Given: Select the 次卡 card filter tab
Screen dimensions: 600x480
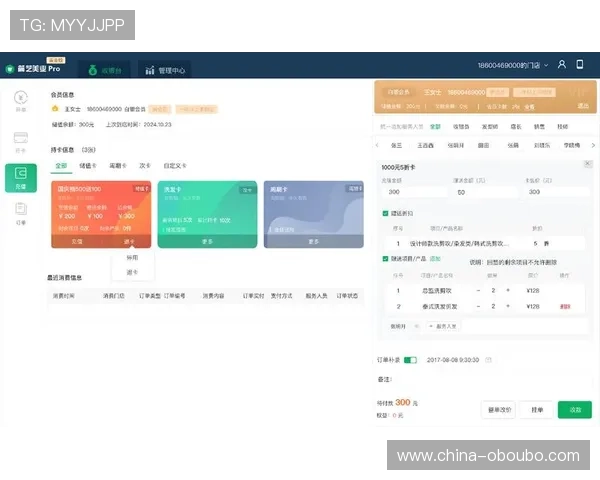Looking at the screenshot, I should (145, 166).
